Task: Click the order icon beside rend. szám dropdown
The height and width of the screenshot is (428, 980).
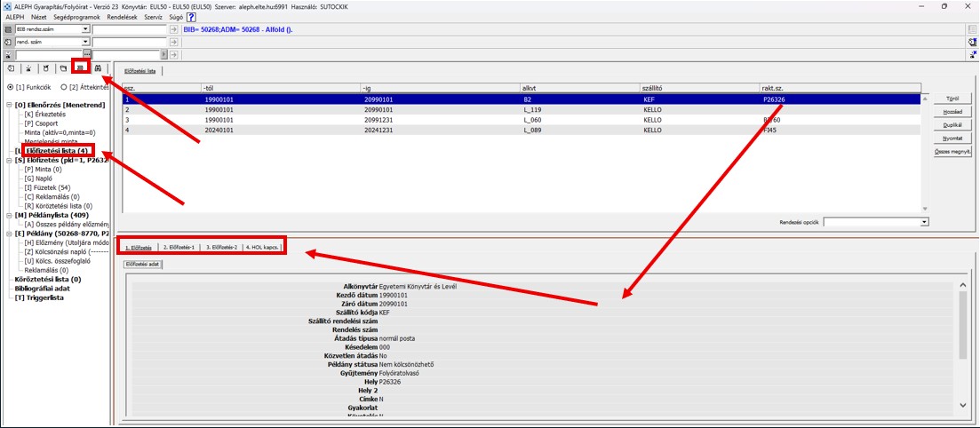Action: (8, 42)
